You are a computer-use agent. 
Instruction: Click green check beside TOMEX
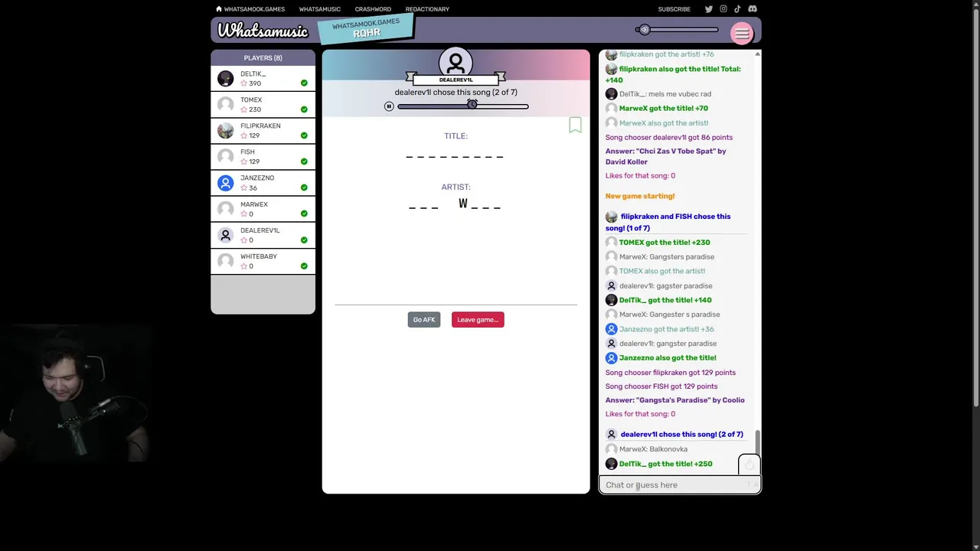point(304,109)
